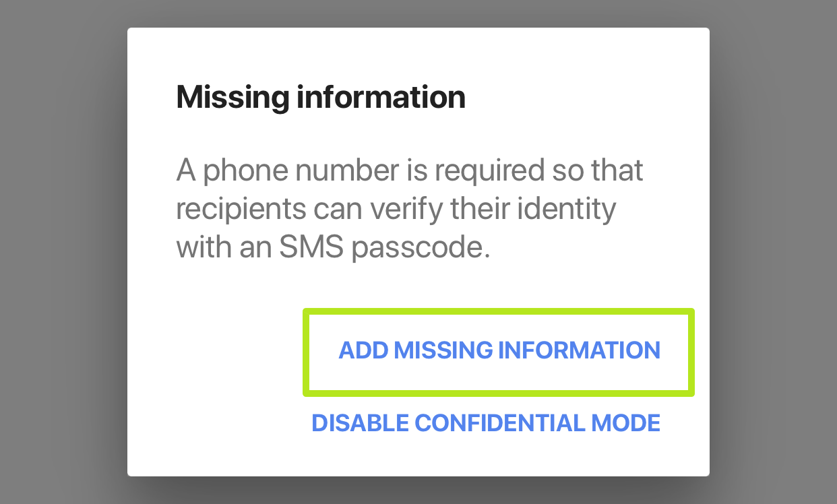Click the dimmed area above the dialog
The image size is (837, 504).
[x=418, y=12]
